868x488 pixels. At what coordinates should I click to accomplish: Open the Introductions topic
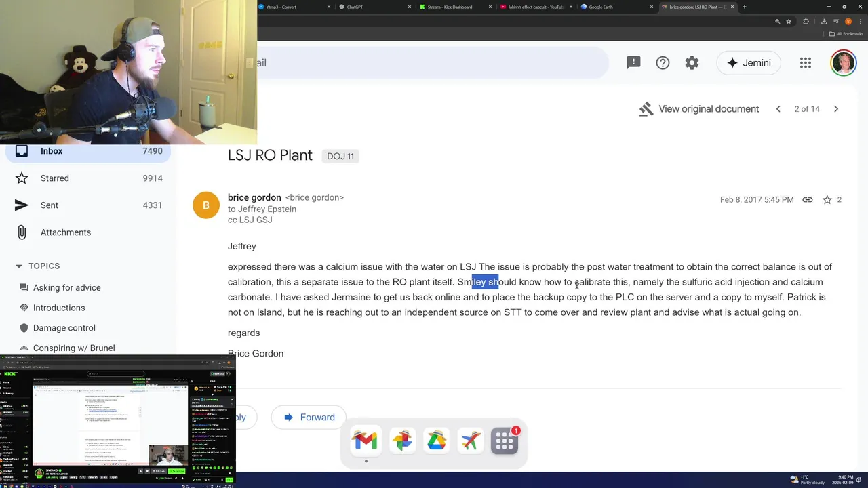[x=59, y=308]
